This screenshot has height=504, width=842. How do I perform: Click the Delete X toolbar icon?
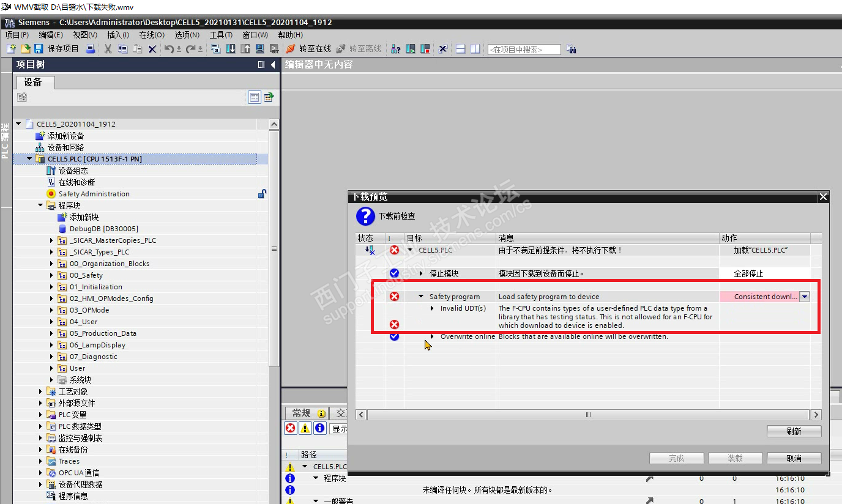click(x=152, y=49)
